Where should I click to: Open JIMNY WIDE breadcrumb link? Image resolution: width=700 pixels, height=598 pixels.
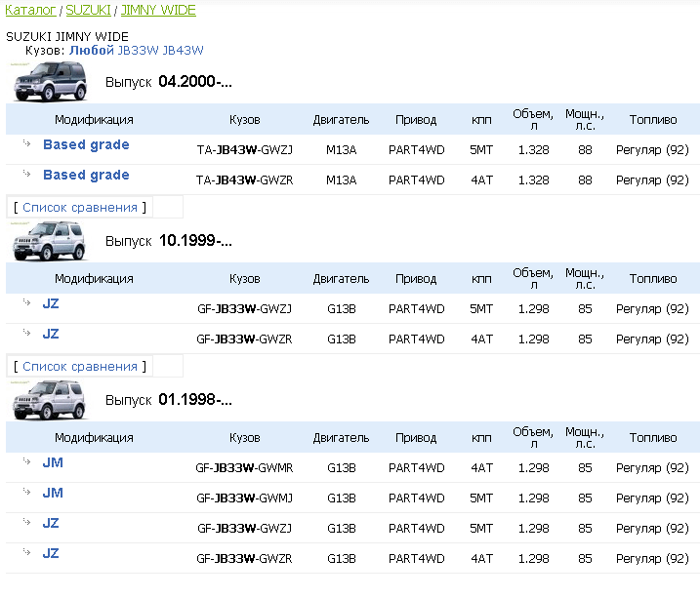pyautogui.click(x=158, y=10)
